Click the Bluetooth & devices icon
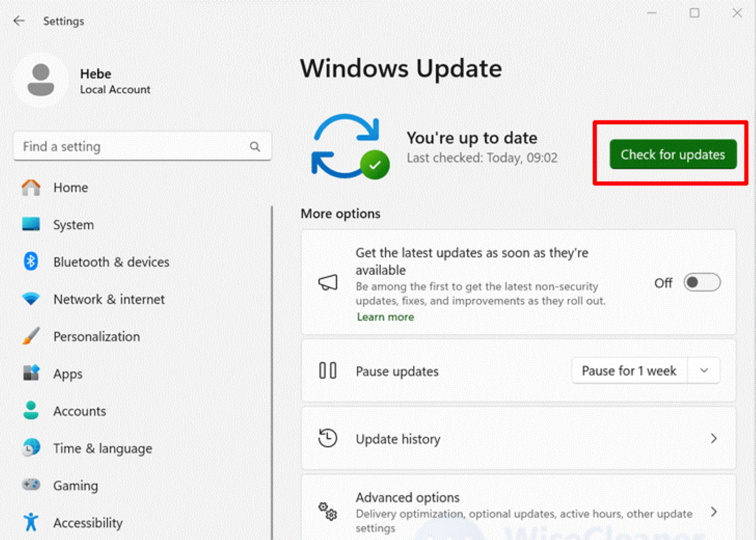756x540 pixels. point(31,262)
